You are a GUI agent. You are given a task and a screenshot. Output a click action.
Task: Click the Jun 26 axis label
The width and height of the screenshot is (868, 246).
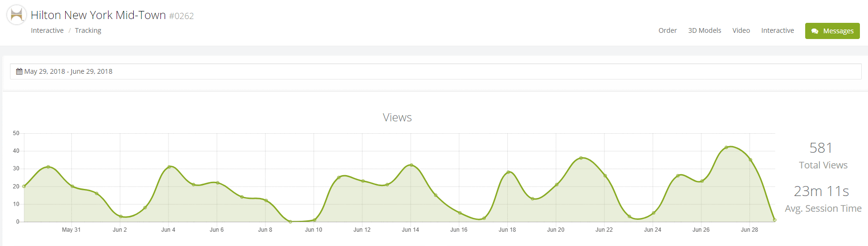point(701,230)
